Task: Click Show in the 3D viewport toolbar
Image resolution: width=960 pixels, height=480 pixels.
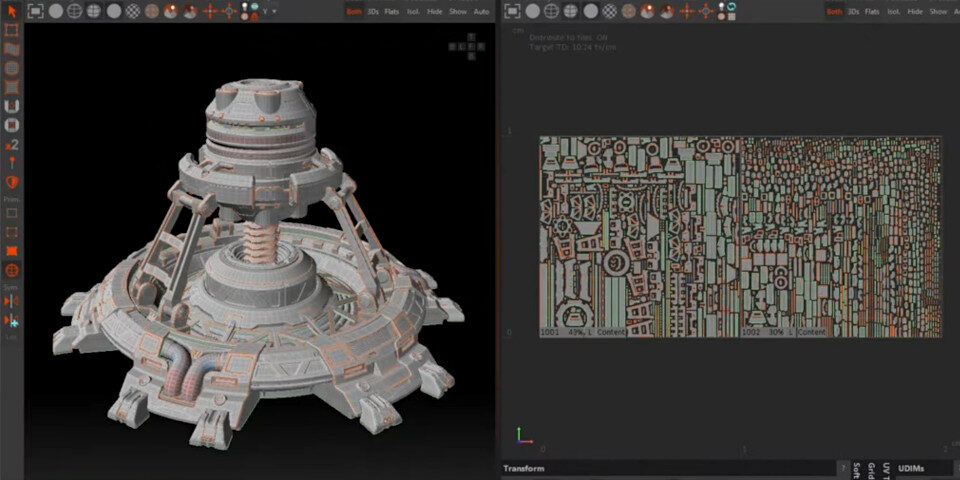Action: point(457,11)
